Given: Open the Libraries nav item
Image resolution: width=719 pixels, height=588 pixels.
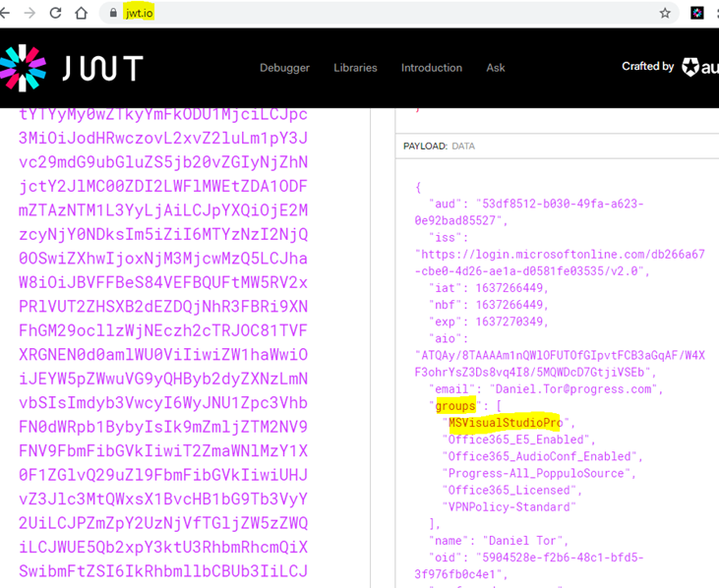Looking at the screenshot, I should point(355,68).
